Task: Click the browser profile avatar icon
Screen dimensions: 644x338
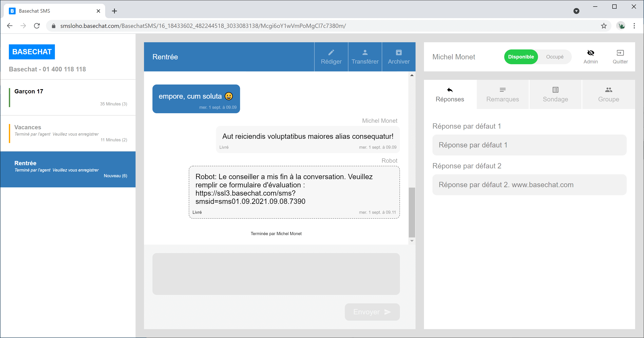Action: (x=621, y=26)
